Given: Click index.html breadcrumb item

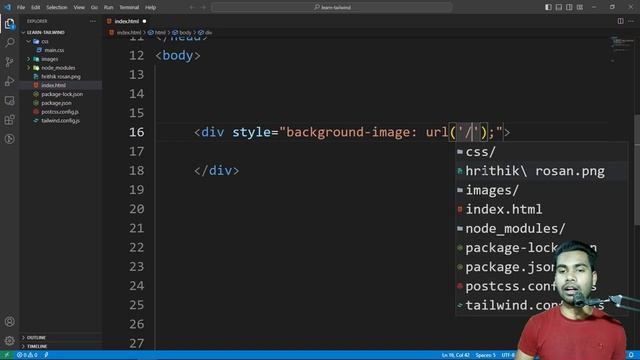Looking at the screenshot, I should pos(125,33).
